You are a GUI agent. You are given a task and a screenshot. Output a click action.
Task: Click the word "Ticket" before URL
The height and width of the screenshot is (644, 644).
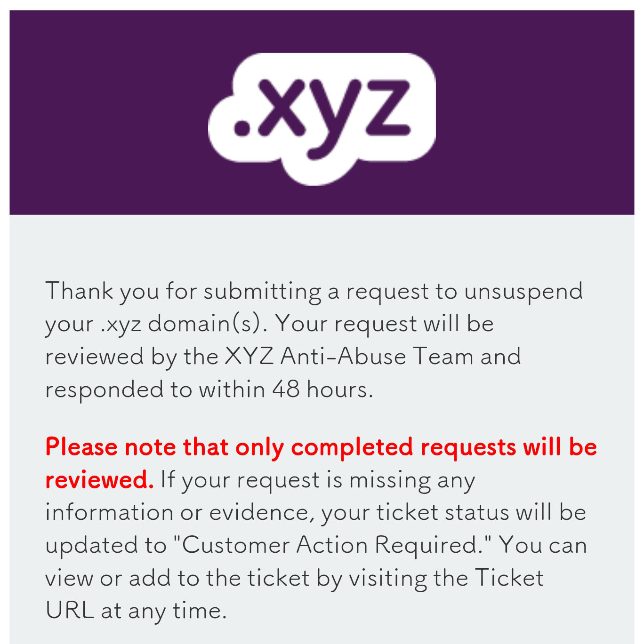509,578
